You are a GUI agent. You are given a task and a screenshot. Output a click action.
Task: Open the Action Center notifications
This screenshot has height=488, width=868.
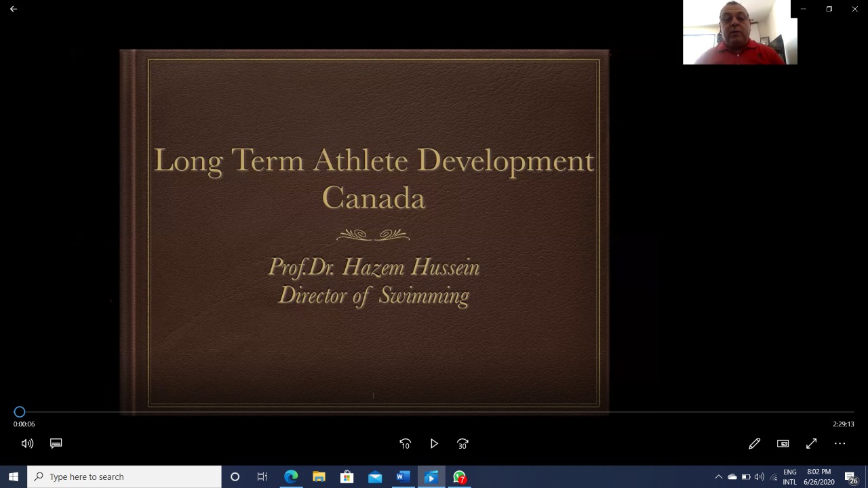[851, 478]
